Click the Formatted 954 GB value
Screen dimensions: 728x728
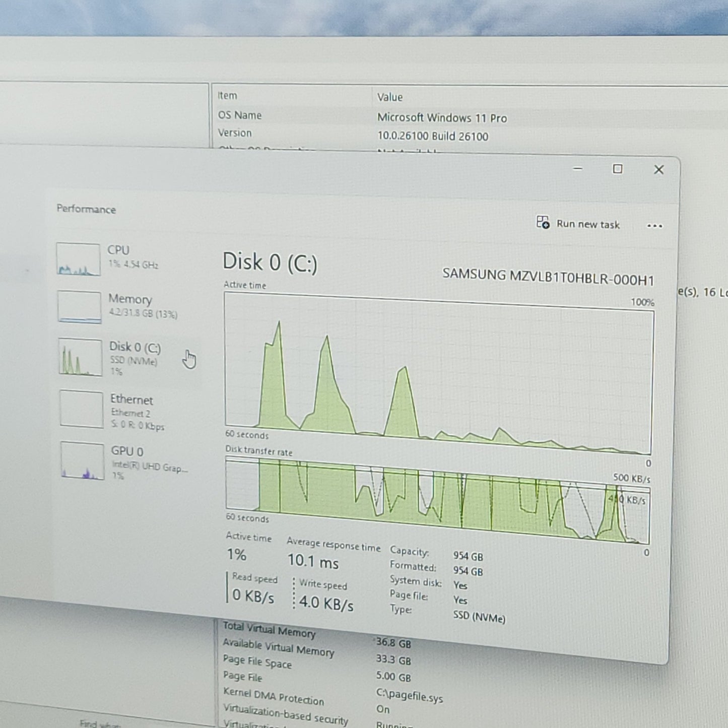[468, 571]
